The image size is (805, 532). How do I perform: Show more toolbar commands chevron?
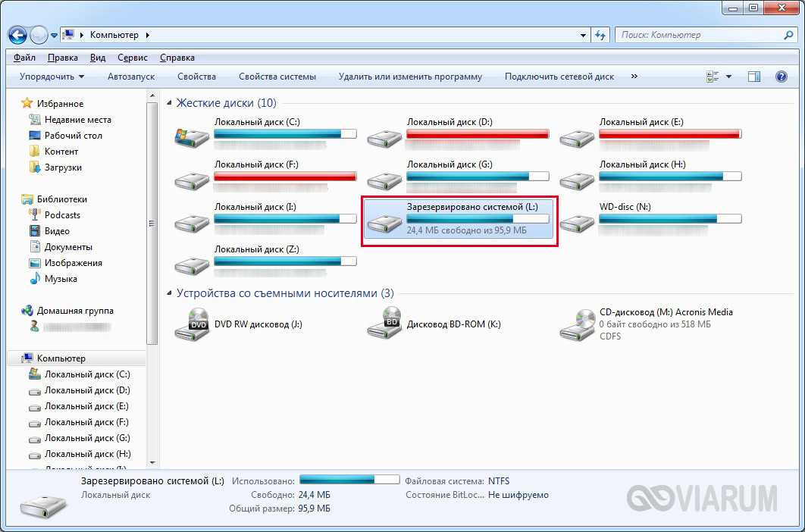coord(634,77)
